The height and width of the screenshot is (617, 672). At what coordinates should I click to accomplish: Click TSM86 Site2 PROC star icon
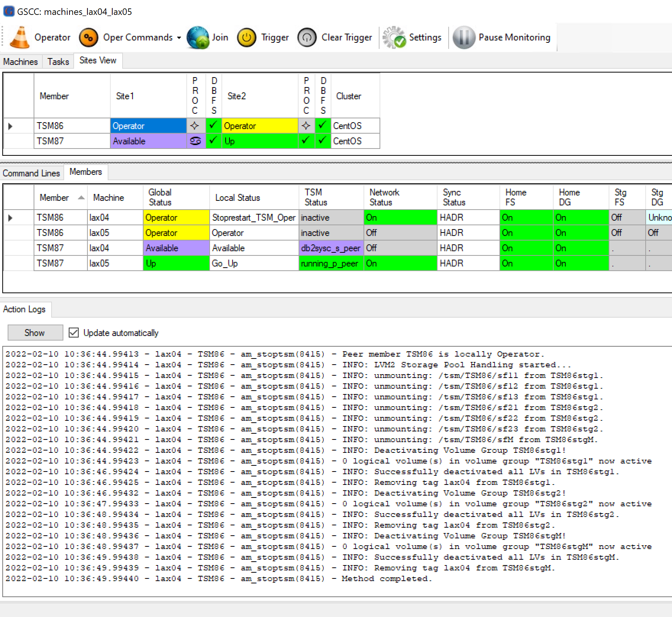[x=306, y=126]
